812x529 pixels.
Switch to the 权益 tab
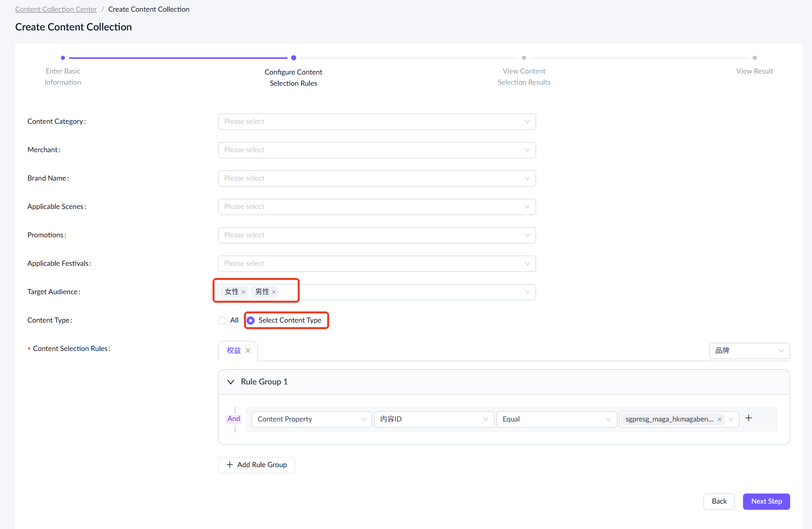point(234,350)
